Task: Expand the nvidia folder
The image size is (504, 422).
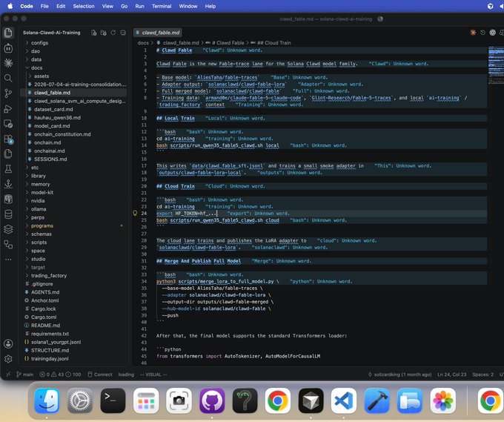Action: [38, 201]
